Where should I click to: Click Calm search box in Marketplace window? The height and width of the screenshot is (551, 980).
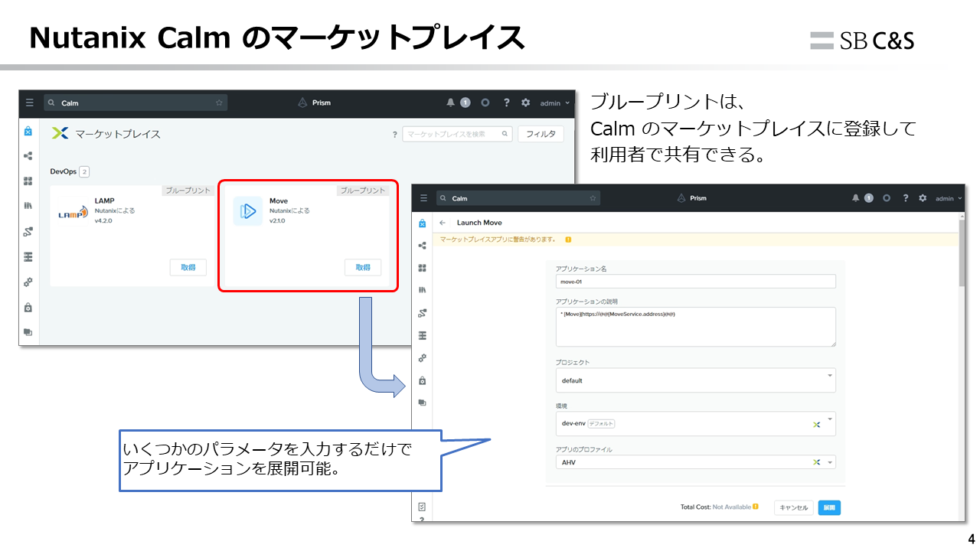136,103
